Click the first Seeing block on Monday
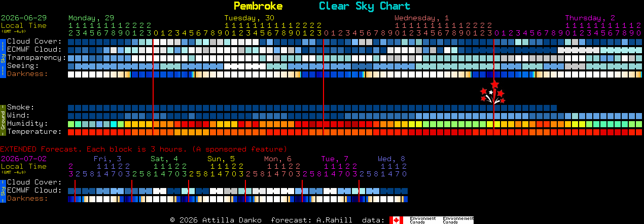This screenshot has height=224, width=644. click(x=71, y=66)
